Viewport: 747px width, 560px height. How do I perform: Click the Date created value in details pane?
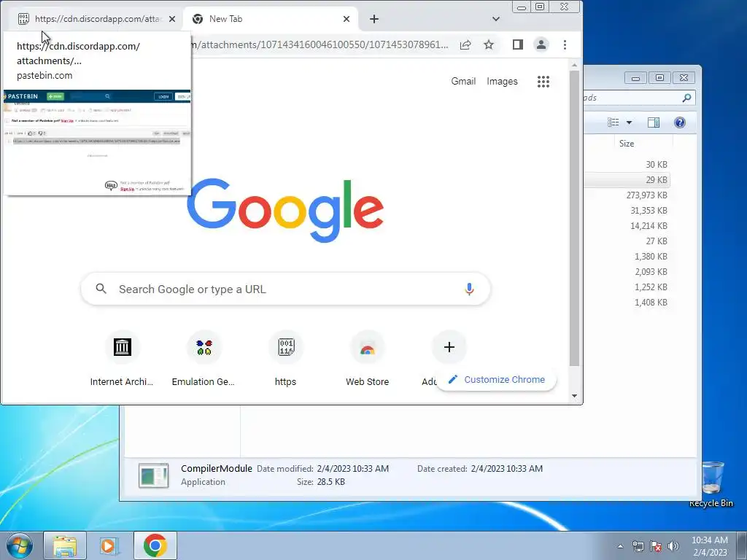tap(506, 469)
